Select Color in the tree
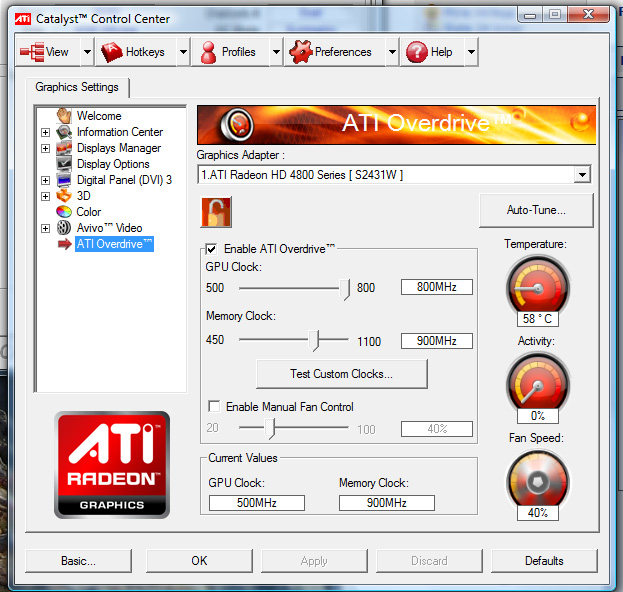This screenshot has width=623, height=592. [x=89, y=212]
